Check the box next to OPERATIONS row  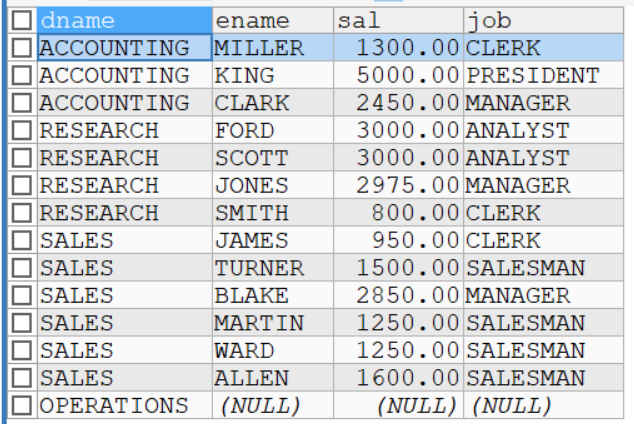pyautogui.click(x=24, y=406)
